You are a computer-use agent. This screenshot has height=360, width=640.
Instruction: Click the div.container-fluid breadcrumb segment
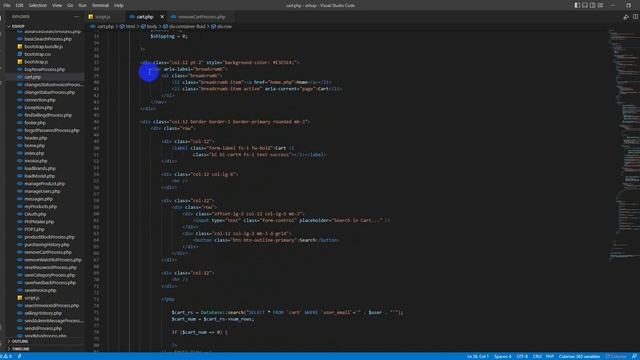coord(184,27)
